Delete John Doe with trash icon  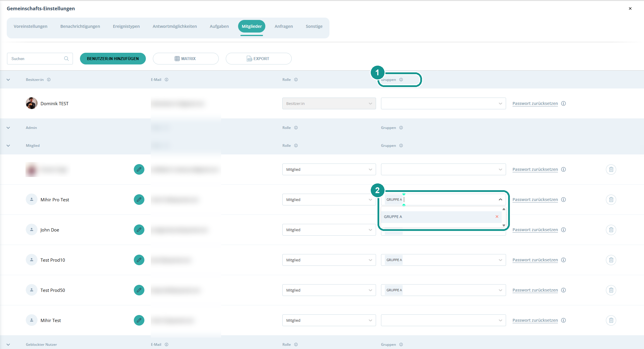pyautogui.click(x=611, y=230)
